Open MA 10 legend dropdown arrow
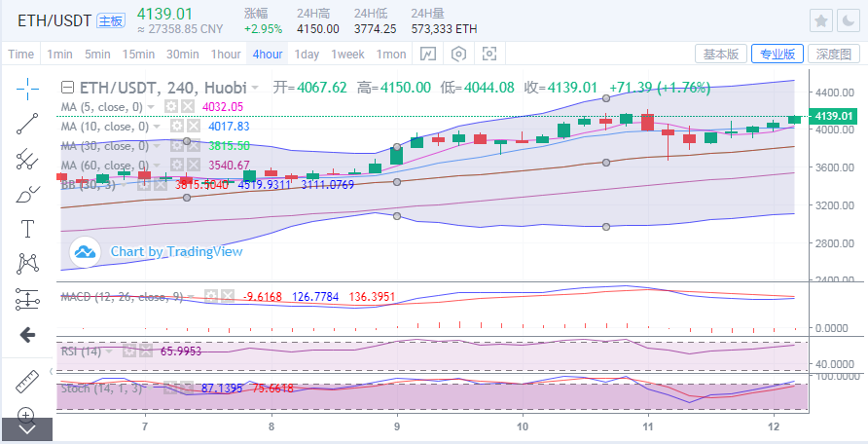 coord(157,127)
